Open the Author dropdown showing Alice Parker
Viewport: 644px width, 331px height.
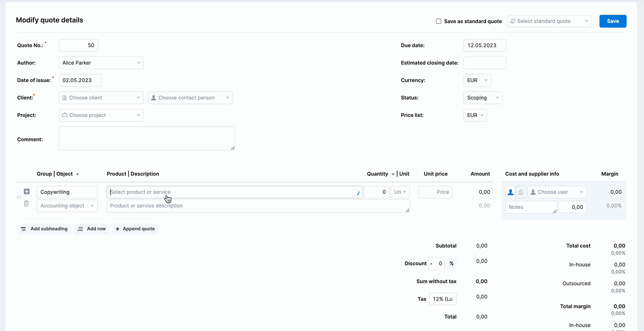(x=101, y=63)
